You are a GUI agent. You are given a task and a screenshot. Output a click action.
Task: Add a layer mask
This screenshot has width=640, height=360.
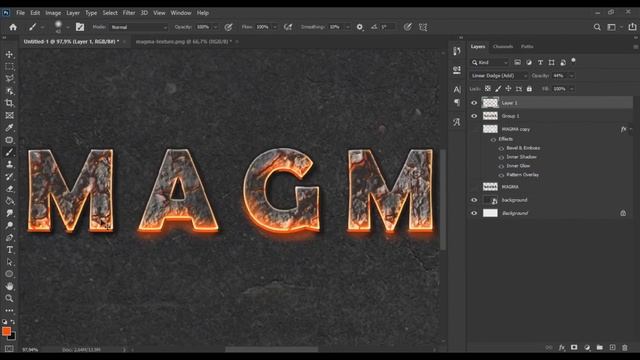[574, 347]
